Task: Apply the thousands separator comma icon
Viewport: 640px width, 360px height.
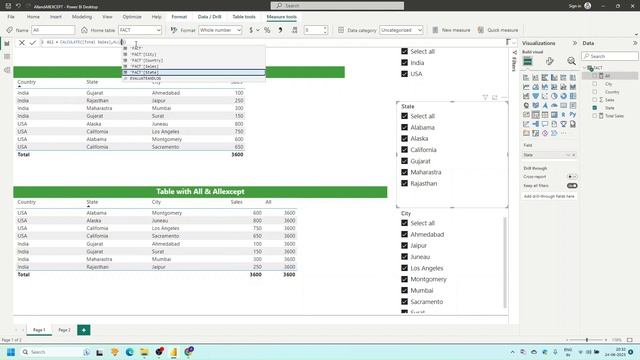Action: (x=280, y=30)
